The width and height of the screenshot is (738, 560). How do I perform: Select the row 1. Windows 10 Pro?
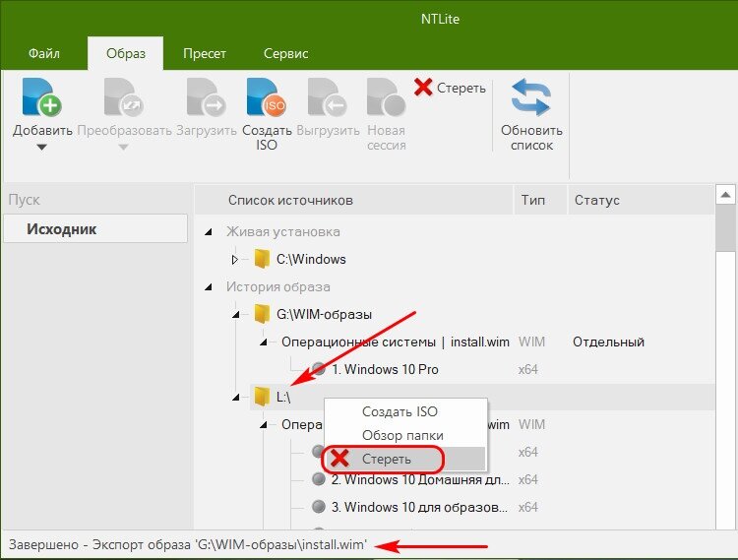click(x=385, y=369)
